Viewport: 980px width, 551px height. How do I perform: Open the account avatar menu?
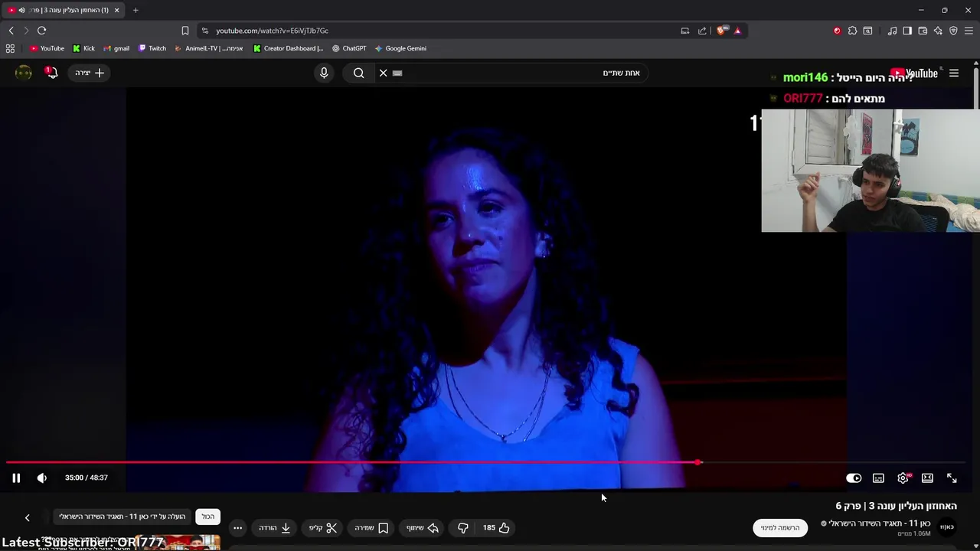coord(24,73)
